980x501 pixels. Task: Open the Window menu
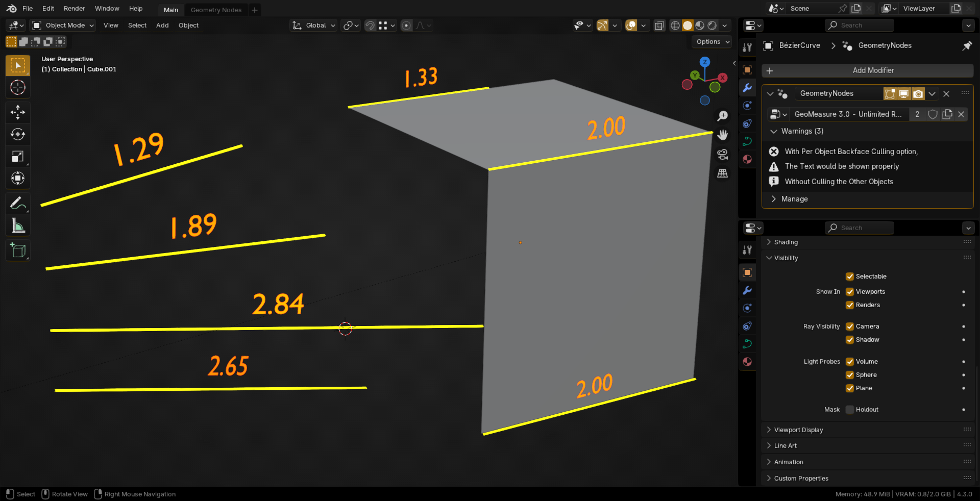click(107, 9)
